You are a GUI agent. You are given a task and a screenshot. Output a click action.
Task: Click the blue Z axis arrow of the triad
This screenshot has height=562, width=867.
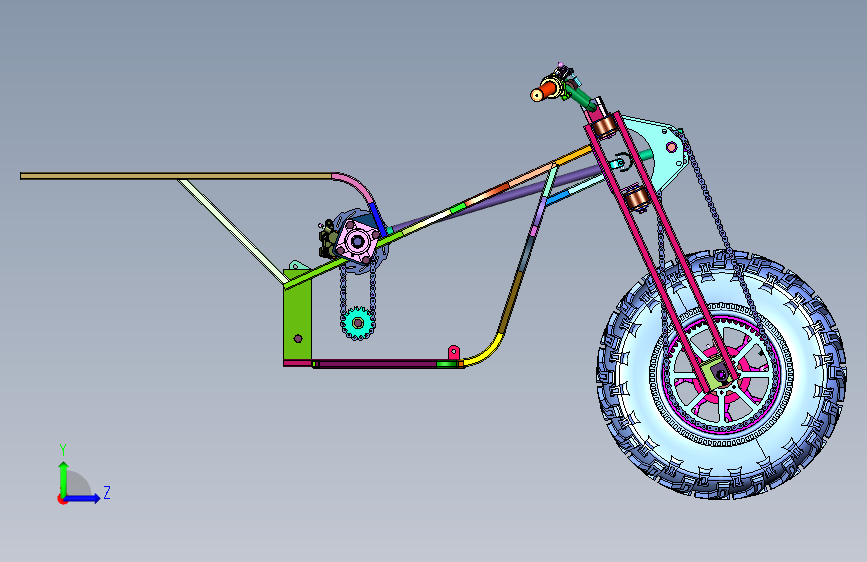[83, 498]
